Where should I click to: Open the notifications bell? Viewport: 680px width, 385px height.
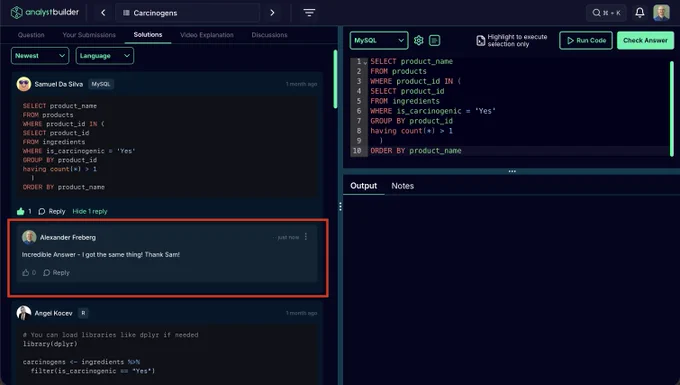coord(640,13)
